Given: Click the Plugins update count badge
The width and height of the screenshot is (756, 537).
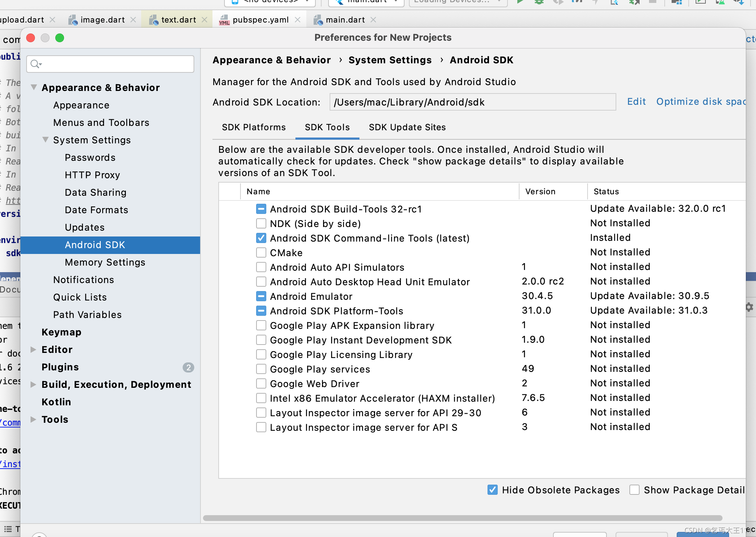Looking at the screenshot, I should pos(188,367).
